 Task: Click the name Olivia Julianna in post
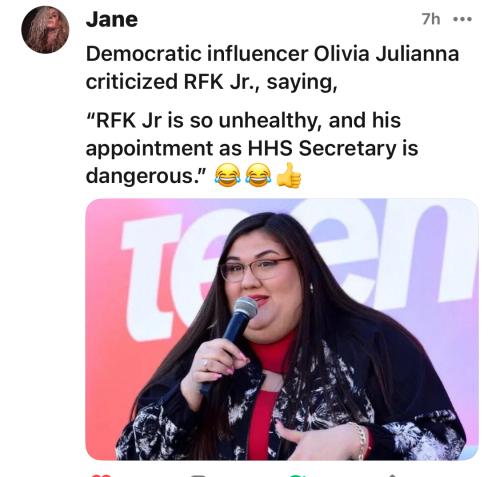pos(386,54)
